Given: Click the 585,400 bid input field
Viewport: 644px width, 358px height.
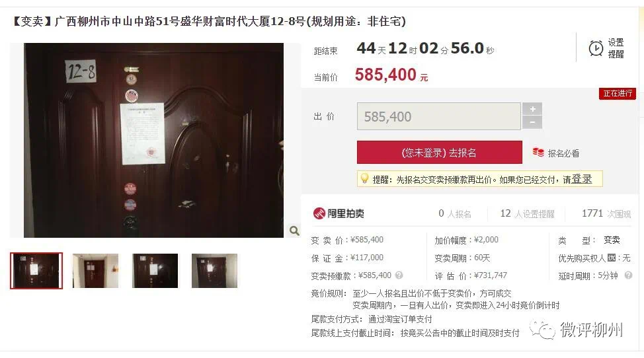Looking at the screenshot, I should coord(438,116).
